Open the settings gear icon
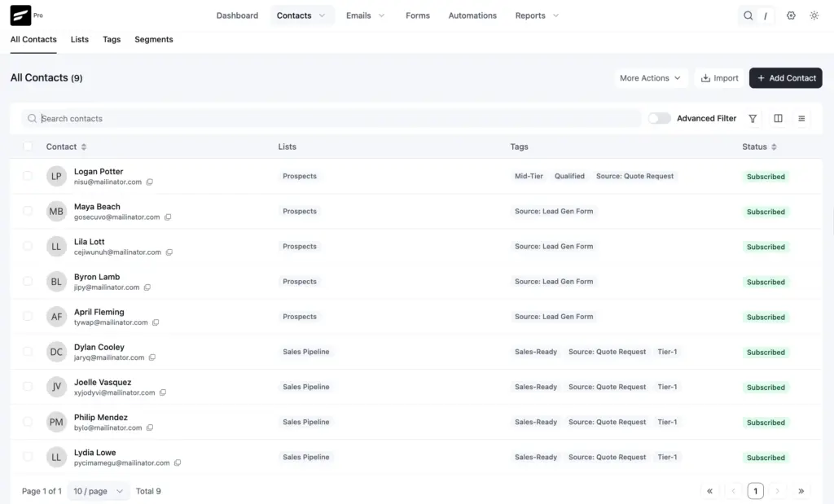Screen dimensions: 834x504 tap(791, 15)
